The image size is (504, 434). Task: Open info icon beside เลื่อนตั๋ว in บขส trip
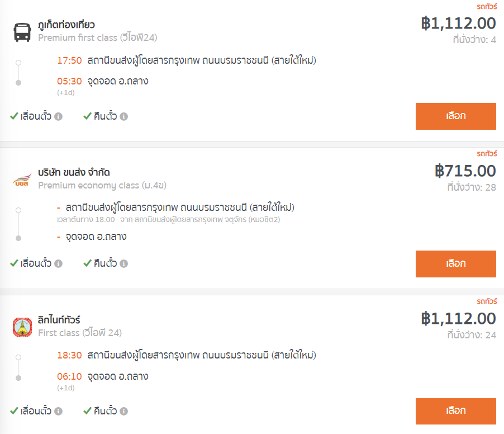pyautogui.click(x=58, y=264)
